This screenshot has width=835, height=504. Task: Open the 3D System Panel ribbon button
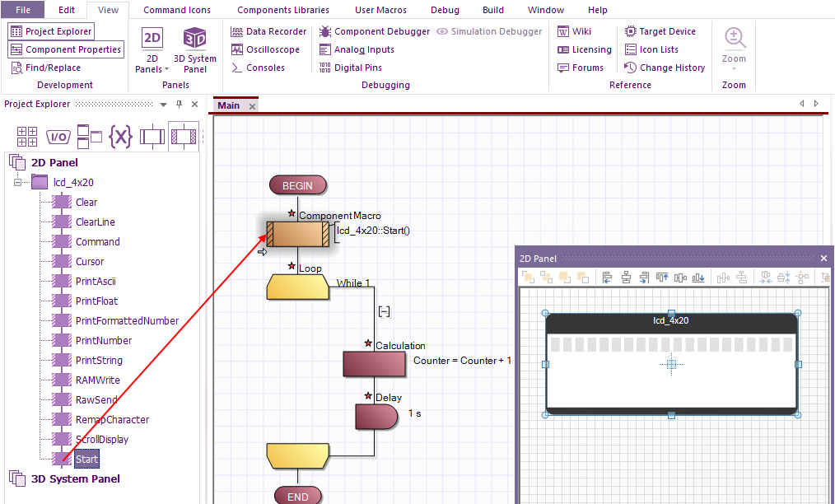click(x=195, y=50)
